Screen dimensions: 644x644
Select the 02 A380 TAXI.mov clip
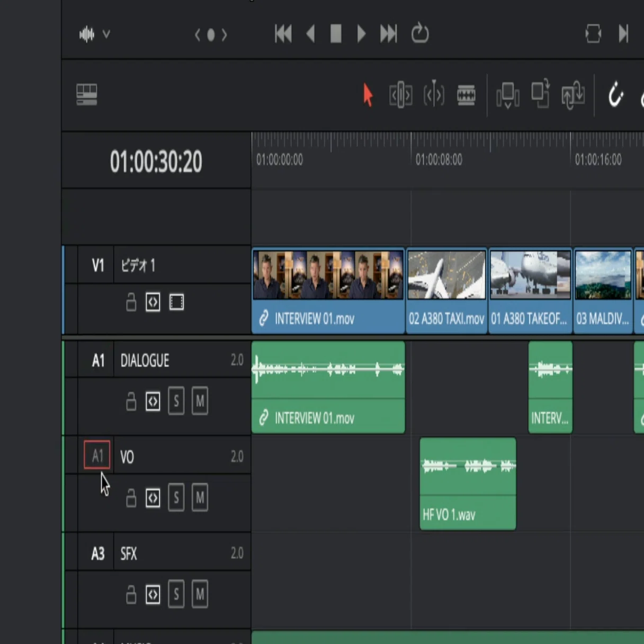point(446,291)
